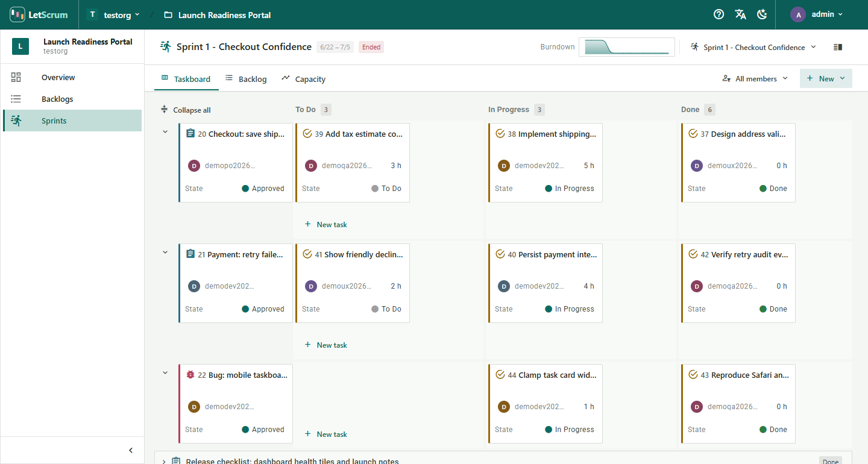
Task: Collapse the row for bug 22
Action: point(165,372)
